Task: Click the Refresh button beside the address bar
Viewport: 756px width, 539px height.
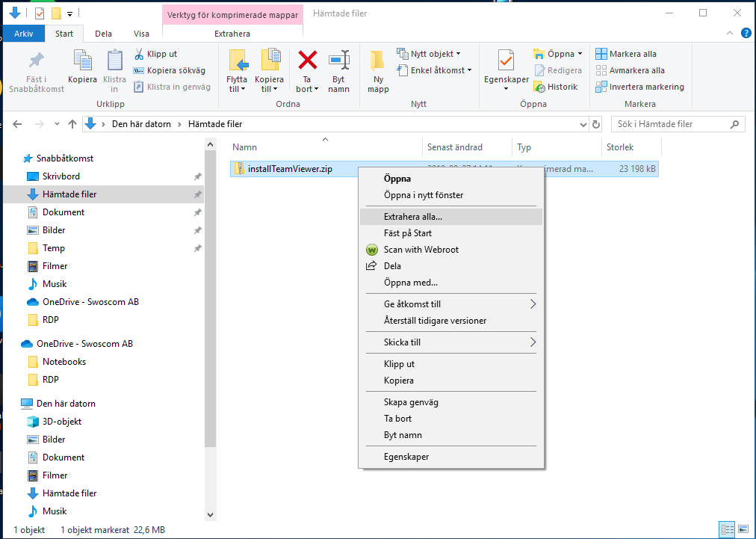Action: [595, 124]
